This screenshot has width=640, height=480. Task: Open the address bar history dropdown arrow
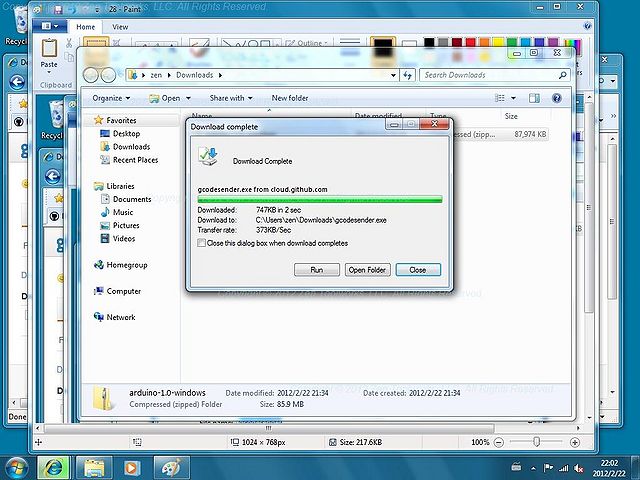tap(393, 75)
